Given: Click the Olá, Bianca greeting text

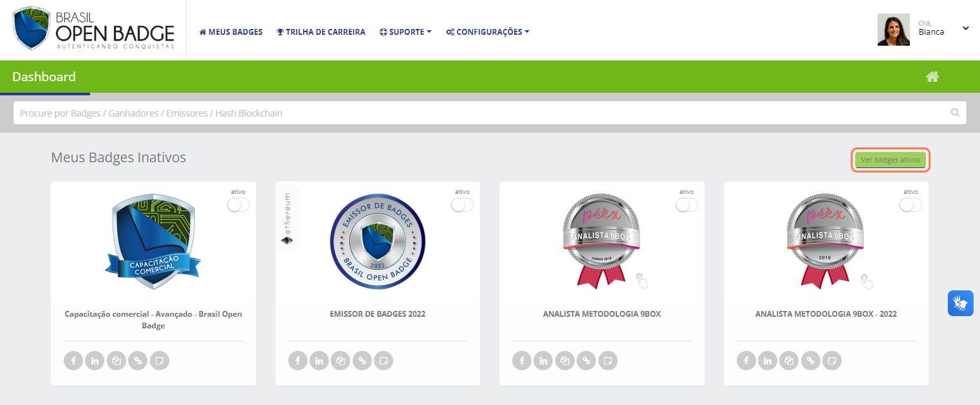Looking at the screenshot, I should [x=931, y=28].
